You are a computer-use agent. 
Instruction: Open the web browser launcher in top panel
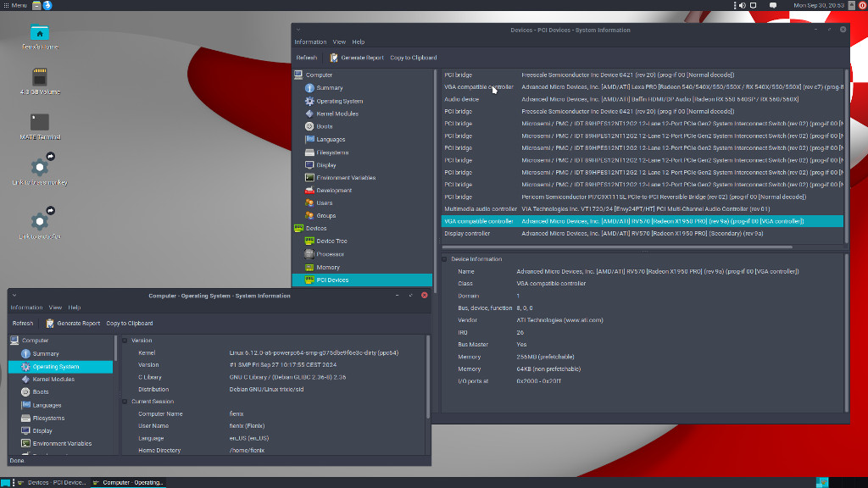tap(47, 6)
